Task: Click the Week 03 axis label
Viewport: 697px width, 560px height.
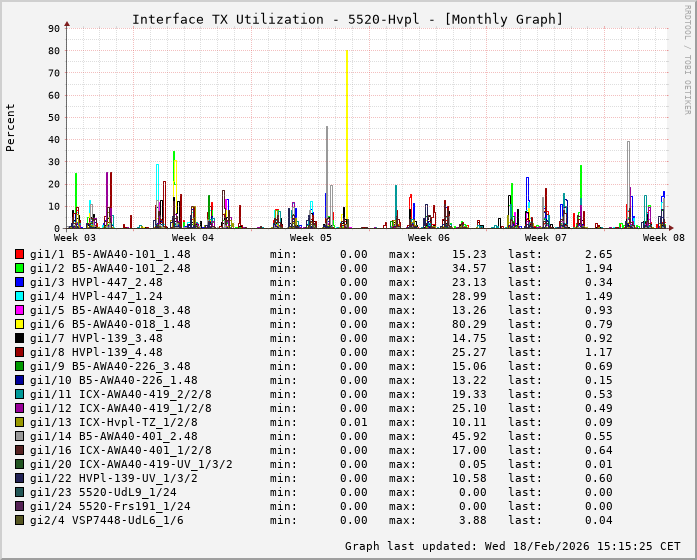Action: (75, 238)
